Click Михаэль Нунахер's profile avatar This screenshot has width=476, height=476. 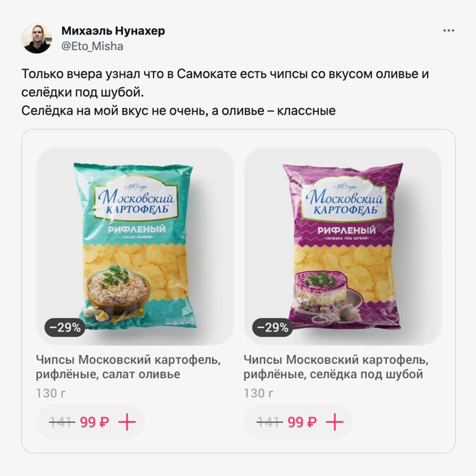[x=36, y=38]
